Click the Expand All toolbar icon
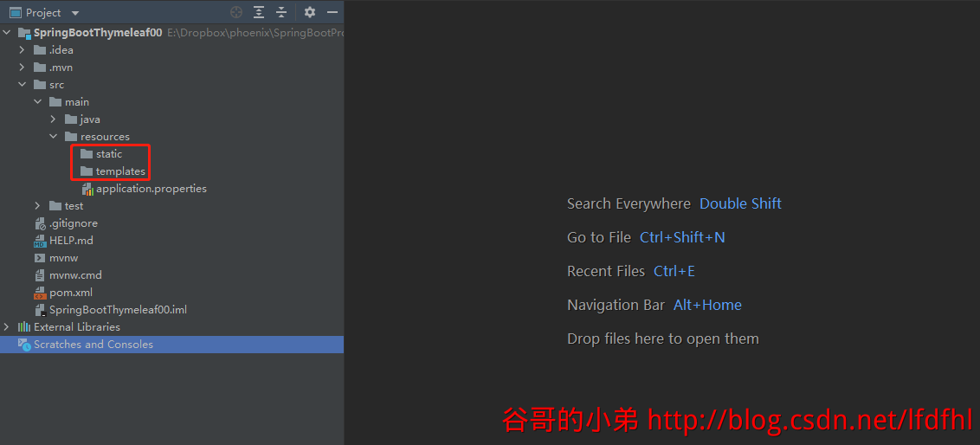This screenshot has height=445, width=980. pyautogui.click(x=259, y=12)
